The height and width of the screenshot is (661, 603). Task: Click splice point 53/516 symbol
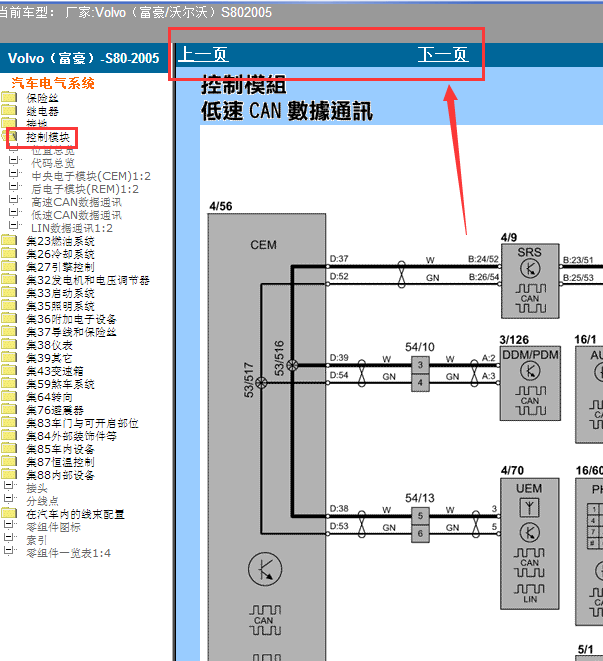[292, 365]
